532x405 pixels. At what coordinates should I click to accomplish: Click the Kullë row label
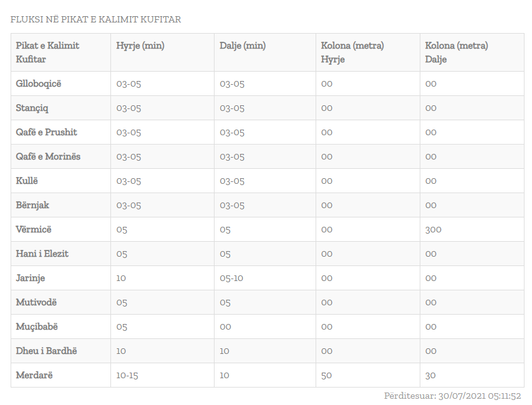point(27,181)
